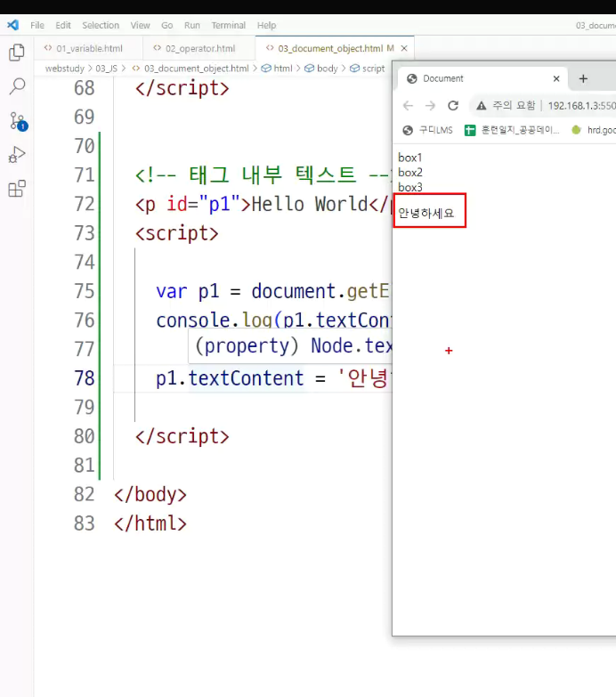This screenshot has width=616, height=697.
Task: Open a new browser tab with plus
Action: pyautogui.click(x=583, y=78)
